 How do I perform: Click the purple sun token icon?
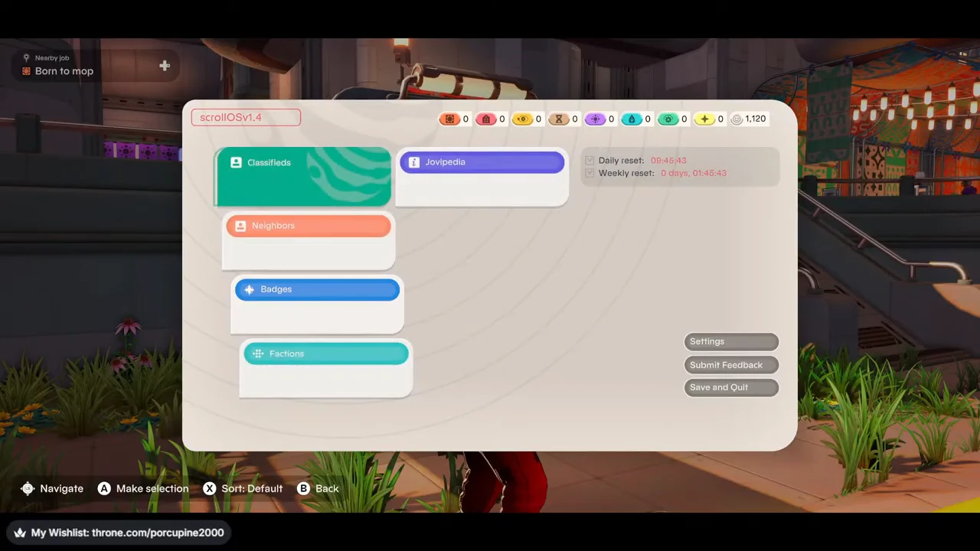596,119
